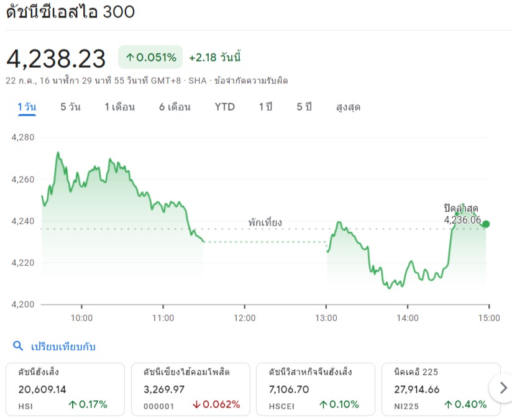The width and height of the screenshot is (512, 420).
Task: Open the ข้อจำกัดความรับผิด disclaimer link
Action: [251, 81]
